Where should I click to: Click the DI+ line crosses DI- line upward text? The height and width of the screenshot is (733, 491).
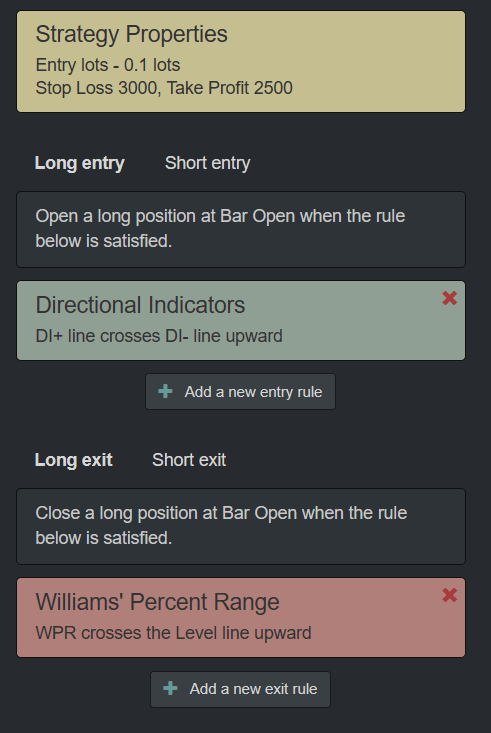[159, 336]
